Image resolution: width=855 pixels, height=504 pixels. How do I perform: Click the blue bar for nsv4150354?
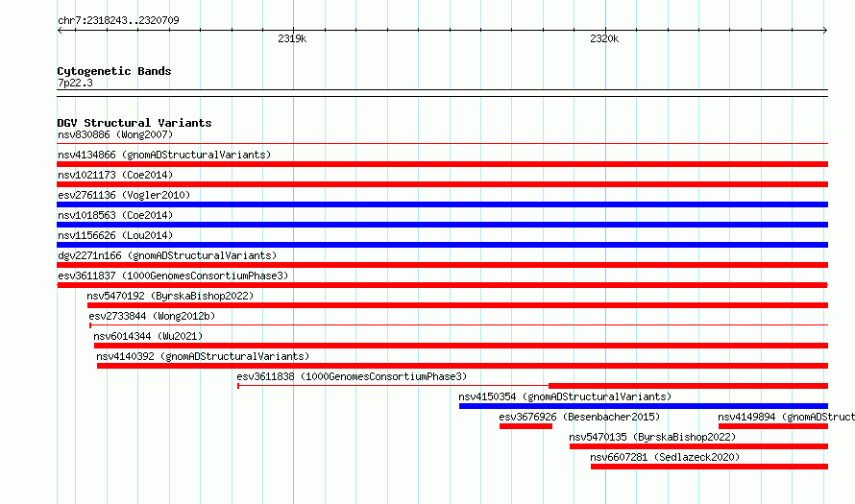pos(644,406)
